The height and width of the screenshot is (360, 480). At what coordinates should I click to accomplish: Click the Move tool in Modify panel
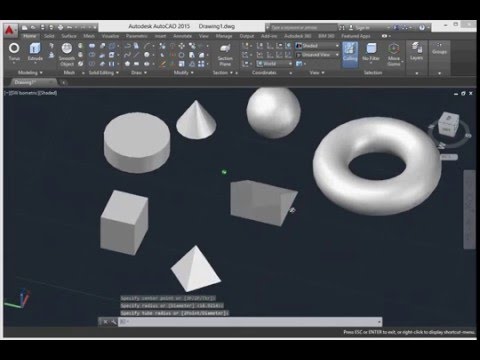pos(182,46)
